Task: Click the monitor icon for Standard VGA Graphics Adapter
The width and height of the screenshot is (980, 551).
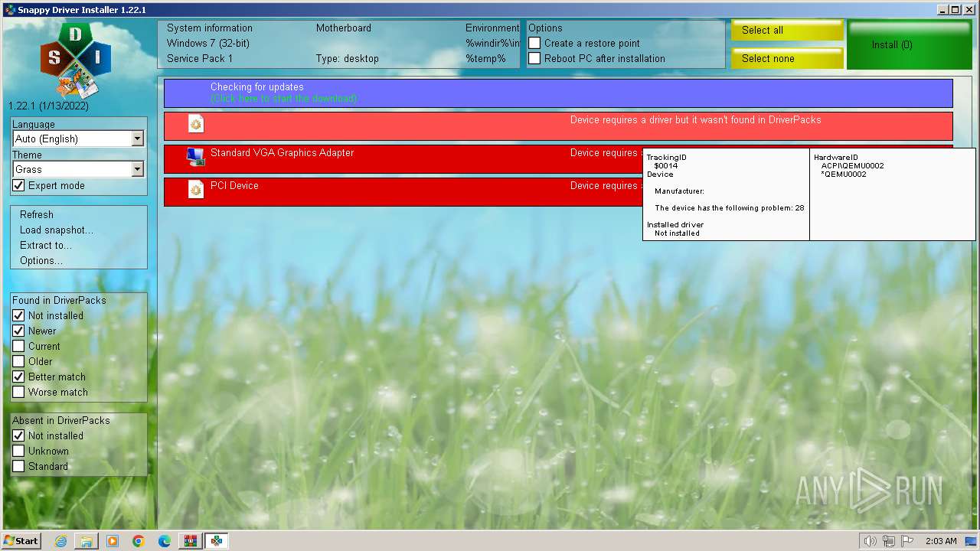Action: tap(196, 158)
